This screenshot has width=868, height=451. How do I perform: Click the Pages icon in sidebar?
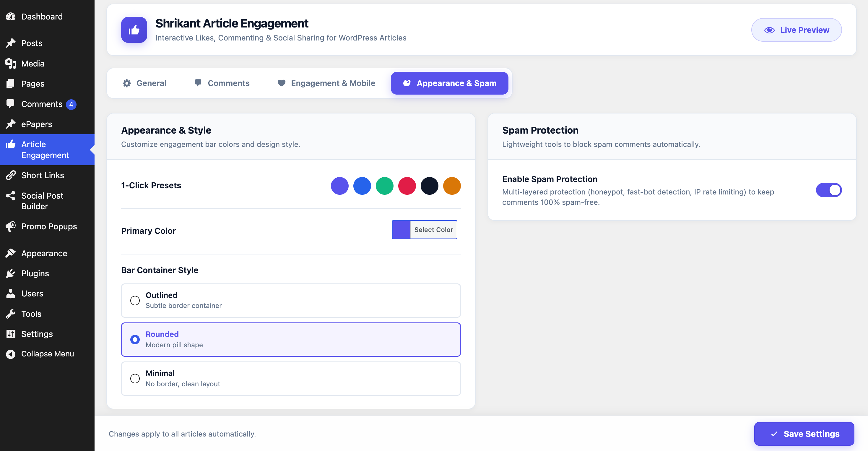[x=11, y=84]
